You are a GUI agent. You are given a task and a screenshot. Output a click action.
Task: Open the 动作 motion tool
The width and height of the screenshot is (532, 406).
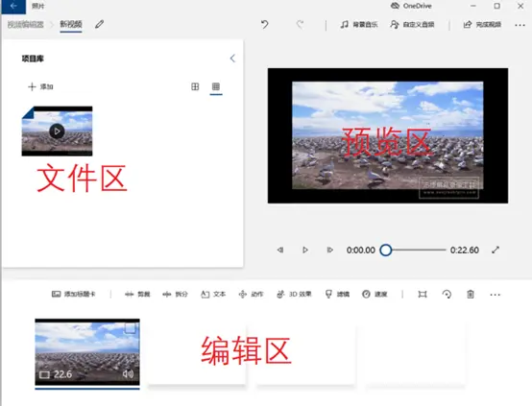point(251,294)
